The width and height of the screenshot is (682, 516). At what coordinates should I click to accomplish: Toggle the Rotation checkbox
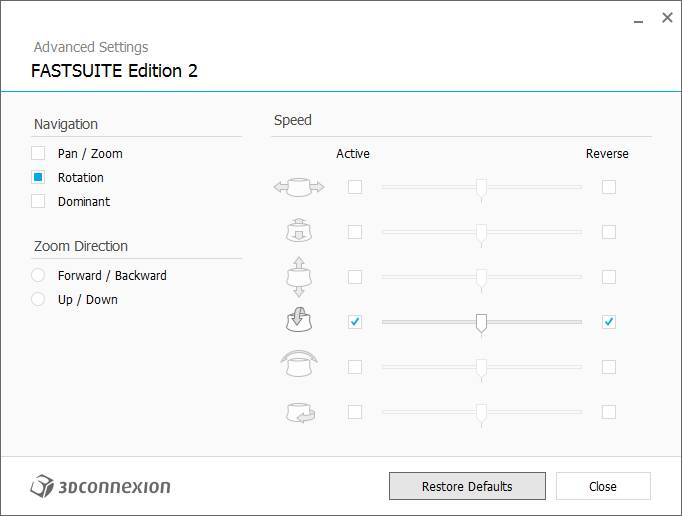[38, 177]
